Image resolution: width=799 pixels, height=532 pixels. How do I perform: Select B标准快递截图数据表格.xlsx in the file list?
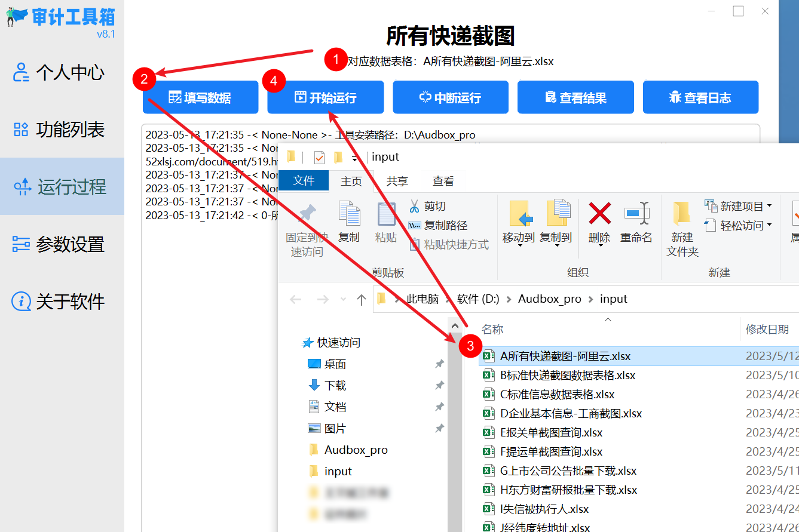567,375
